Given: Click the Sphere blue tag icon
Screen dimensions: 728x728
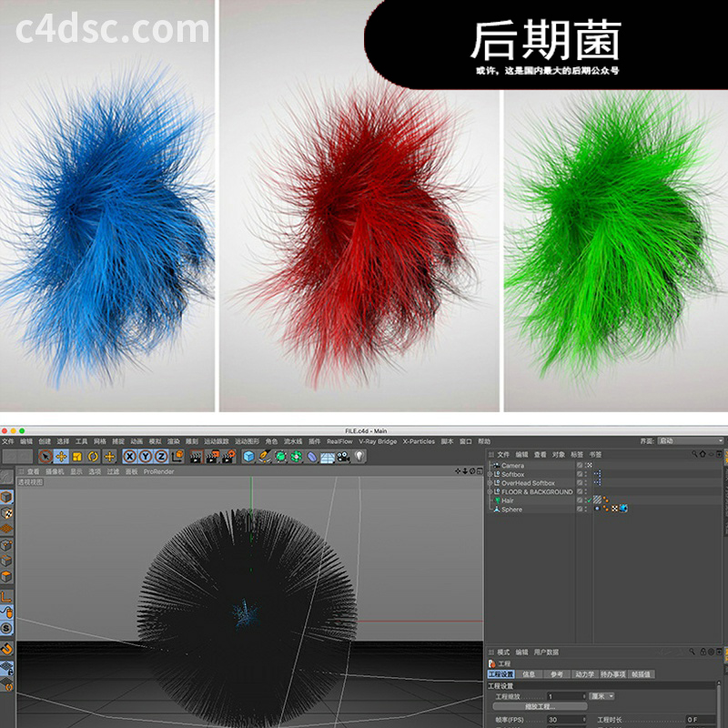Looking at the screenshot, I should coord(623,509).
